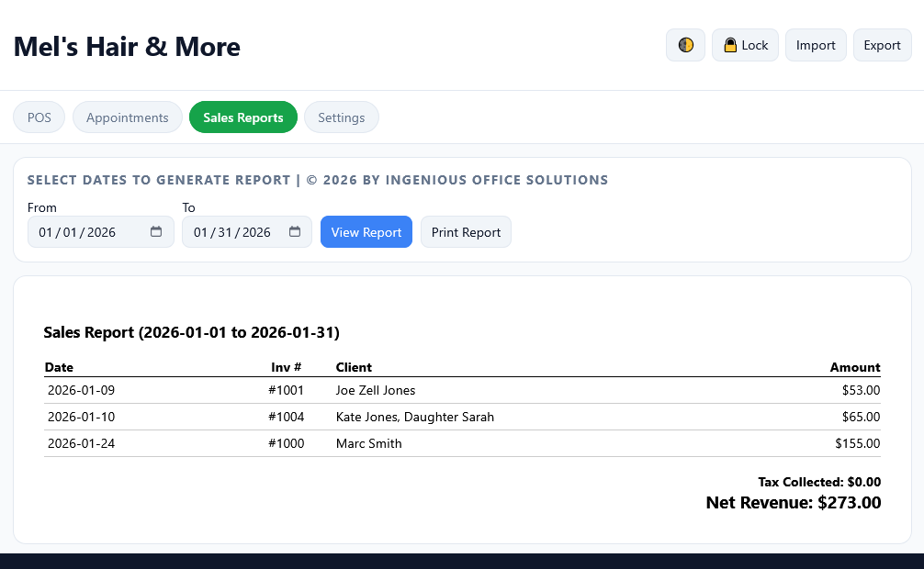Screen dimensions: 924x569
Task: Select invoice number #1004
Action: pyautogui.click(x=287, y=417)
